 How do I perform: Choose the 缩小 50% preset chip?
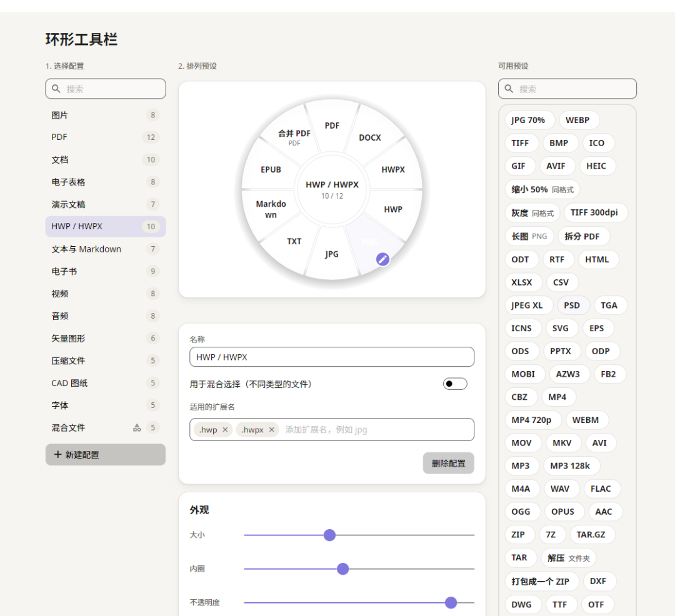542,189
